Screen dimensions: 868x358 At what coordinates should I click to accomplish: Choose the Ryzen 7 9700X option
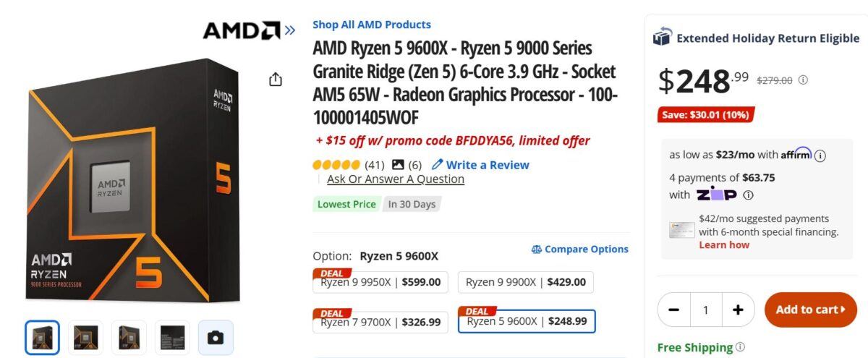tap(380, 322)
